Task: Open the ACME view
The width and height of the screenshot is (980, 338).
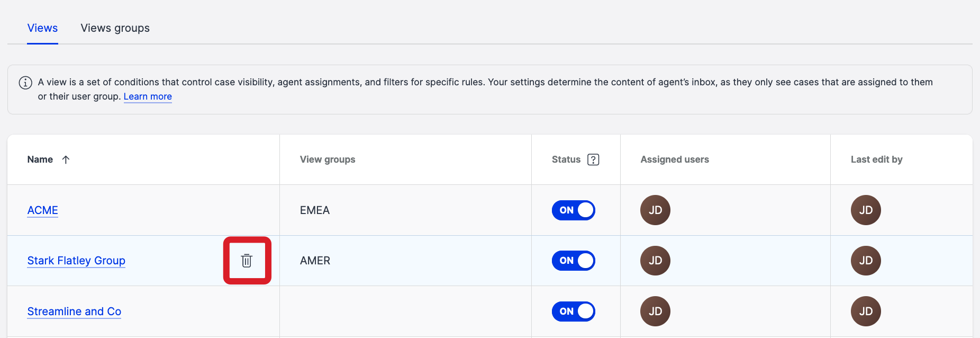Action: (42, 210)
